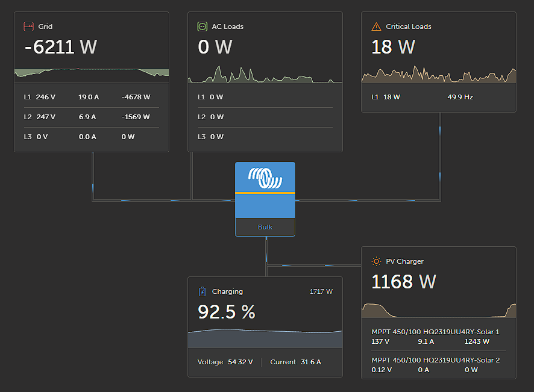Select the battery charge history graph
The image size is (534, 392).
265,338
